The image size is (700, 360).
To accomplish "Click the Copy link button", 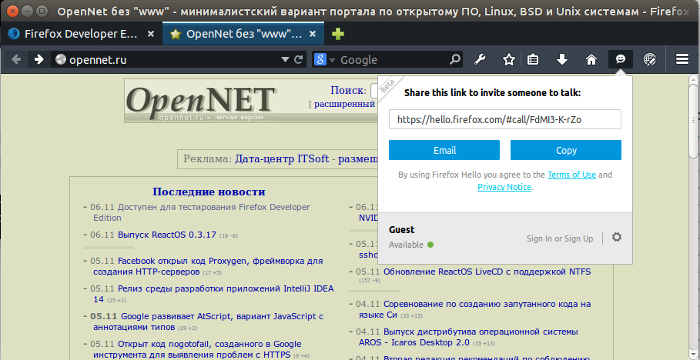I will click(x=566, y=150).
